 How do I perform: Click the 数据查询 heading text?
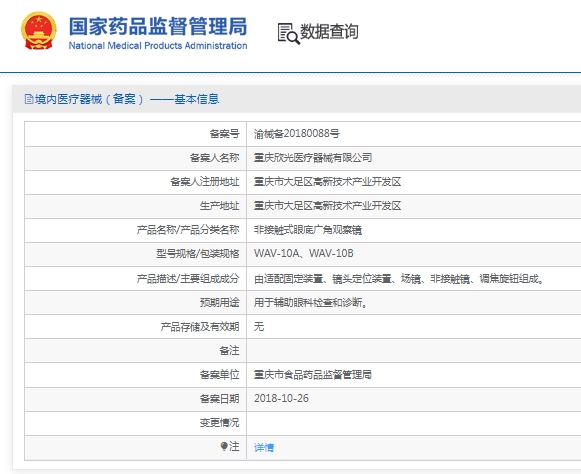click(329, 32)
